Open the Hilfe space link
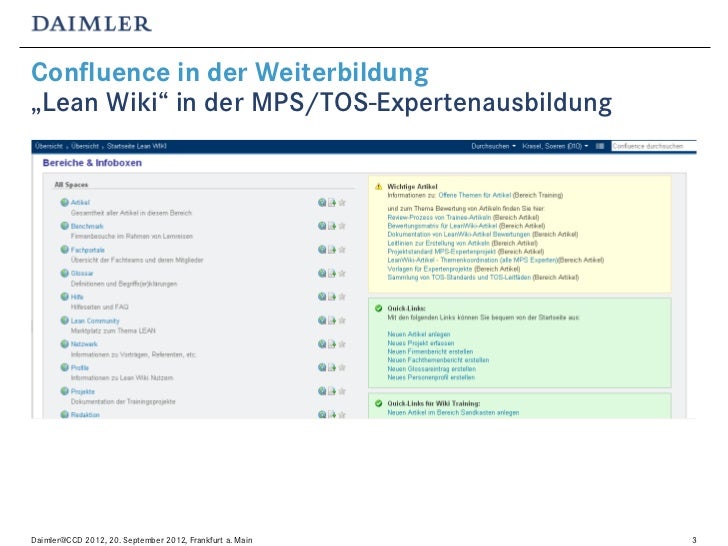Image resolution: width=728 pixels, height=546 pixels. (x=77, y=297)
